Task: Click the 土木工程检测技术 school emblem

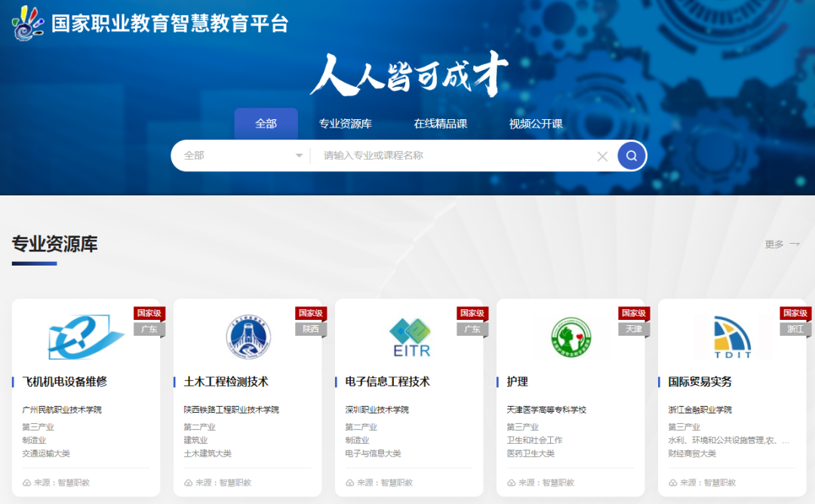Action: [248, 337]
